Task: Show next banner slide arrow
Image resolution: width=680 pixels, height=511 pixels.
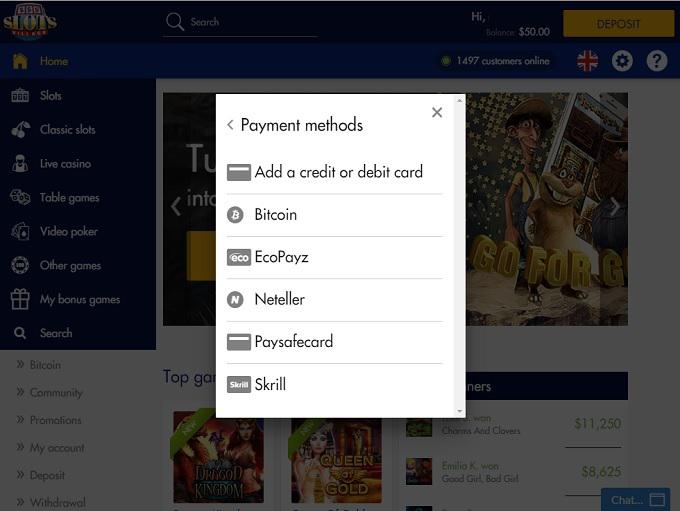Action: [615, 207]
